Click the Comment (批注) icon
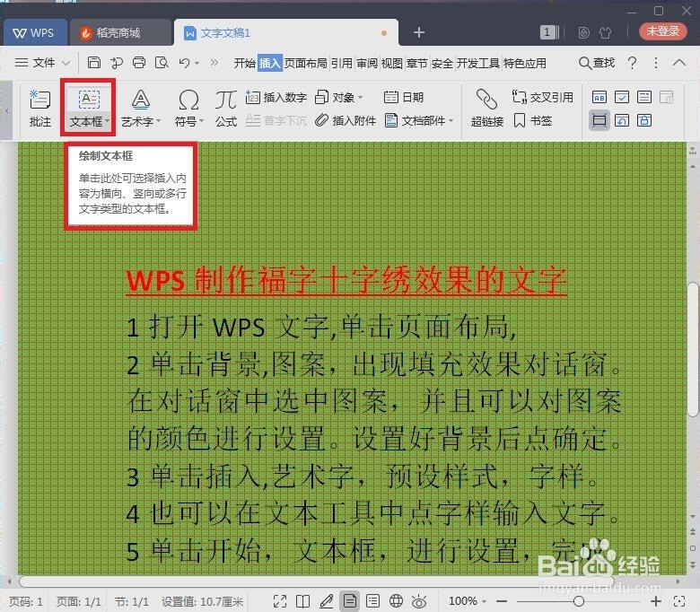This screenshot has width=700, height=612. [x=39, y=108]
